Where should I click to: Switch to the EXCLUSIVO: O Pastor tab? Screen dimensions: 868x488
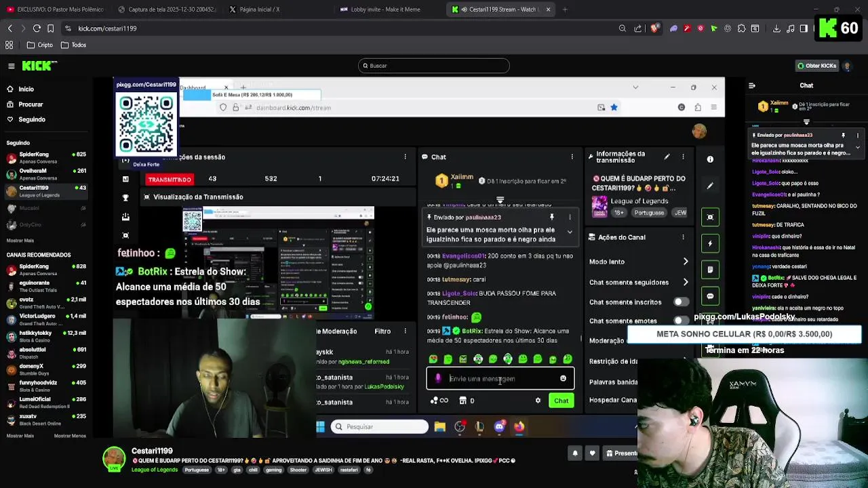[x=56, y=9]
